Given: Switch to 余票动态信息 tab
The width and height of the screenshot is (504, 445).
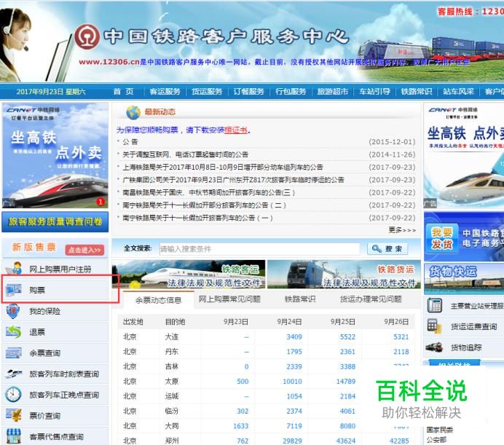Looking at the screenshot, I should coord(159,300).
